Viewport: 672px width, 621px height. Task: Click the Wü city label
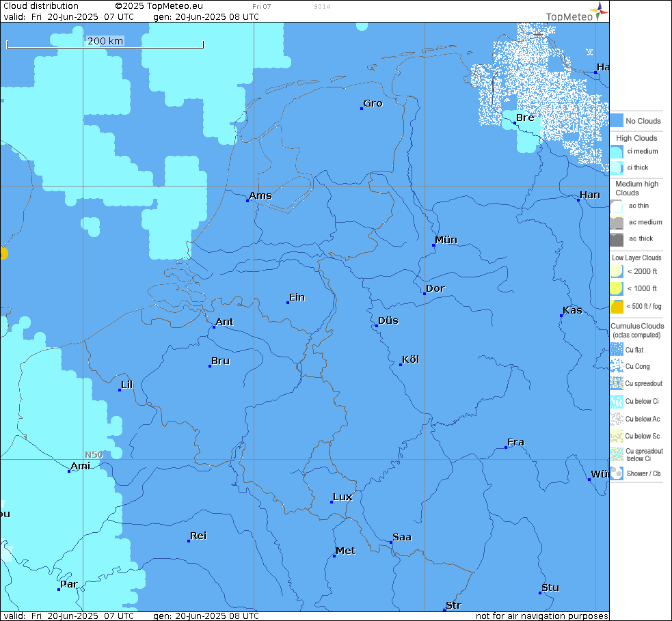[600, 474]
